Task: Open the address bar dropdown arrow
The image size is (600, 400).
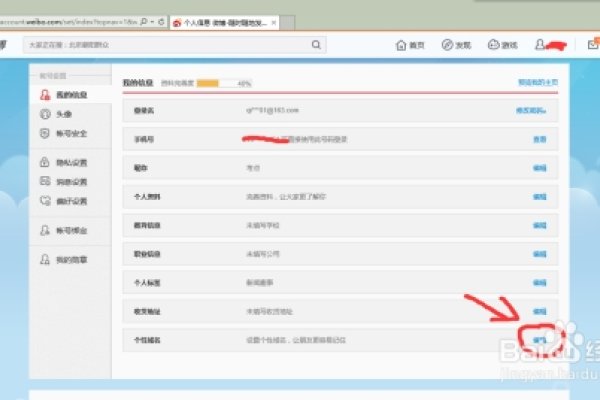Action: [152, 22]
